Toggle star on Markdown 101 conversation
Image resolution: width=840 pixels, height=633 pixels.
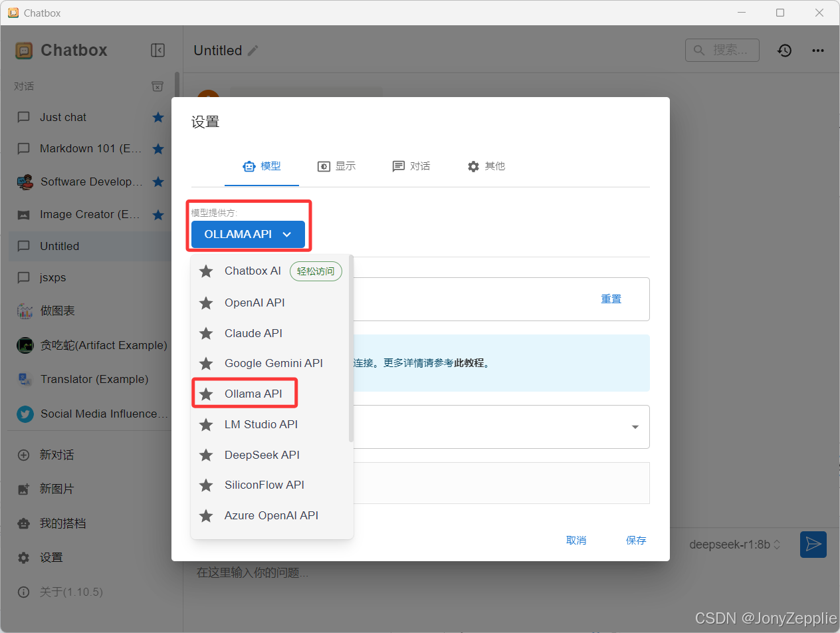point(158,149)
